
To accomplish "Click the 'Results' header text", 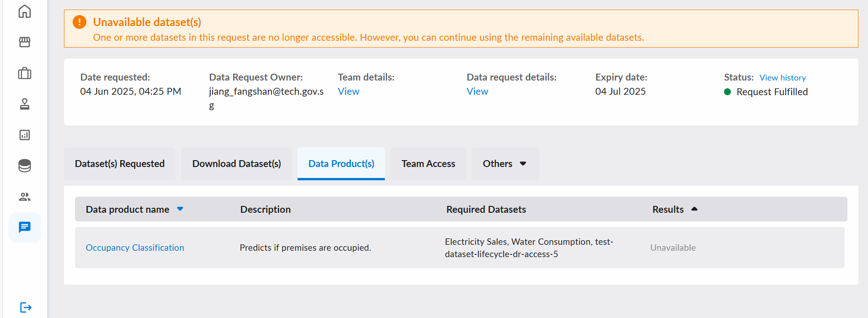I will tap(668, 210).
